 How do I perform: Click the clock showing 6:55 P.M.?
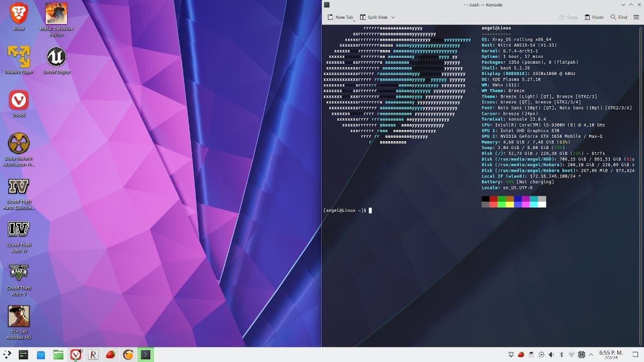[x=611, y=354]
